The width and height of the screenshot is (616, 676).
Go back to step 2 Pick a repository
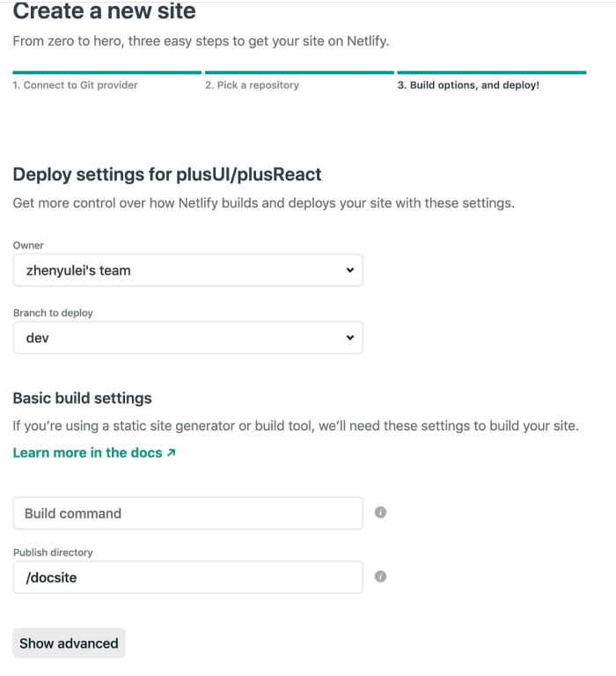point(252,85)
